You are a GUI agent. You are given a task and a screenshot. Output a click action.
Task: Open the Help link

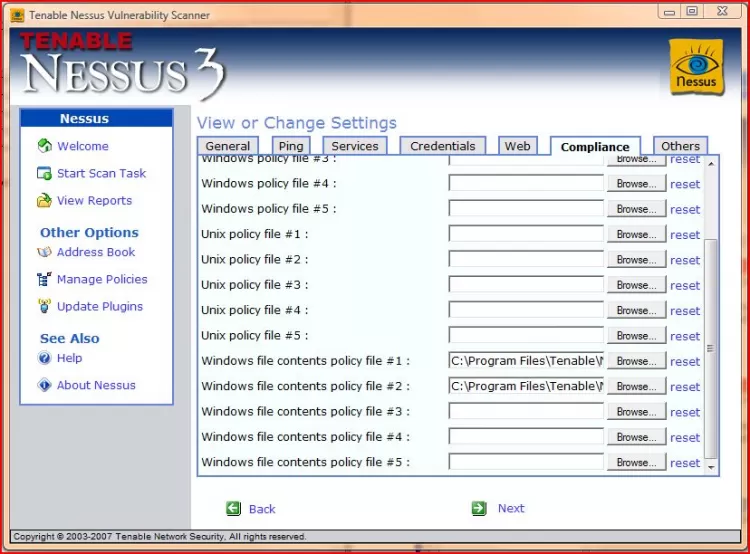coord(69,358)
